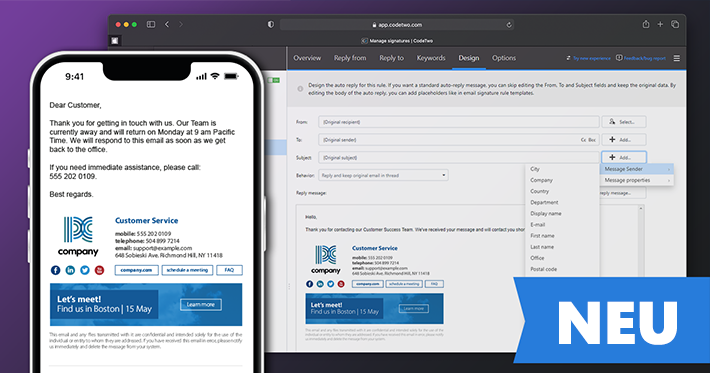Choose Display name from placeholder list
710x373 pixels.
[546, 213]
